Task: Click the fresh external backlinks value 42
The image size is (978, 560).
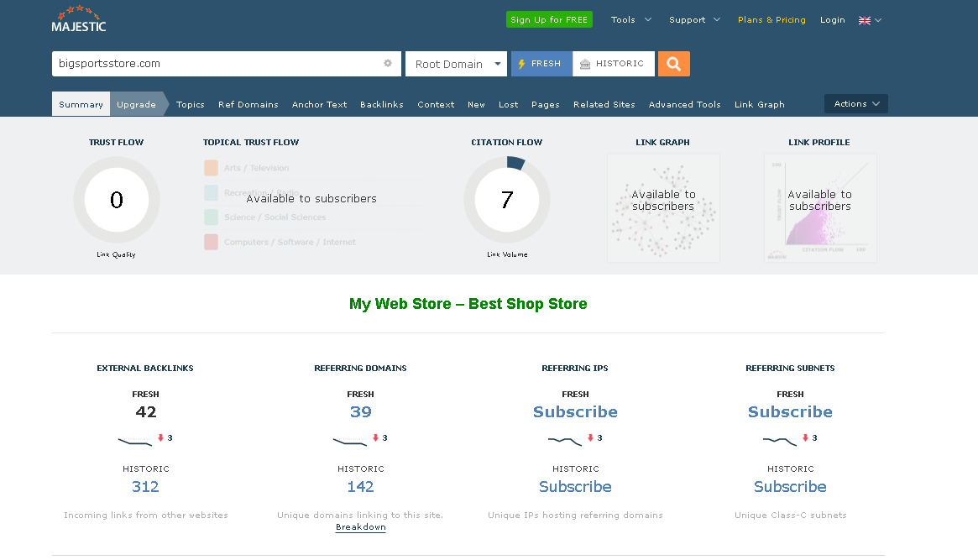Action: pyautogui.click(x=146, y=411)
